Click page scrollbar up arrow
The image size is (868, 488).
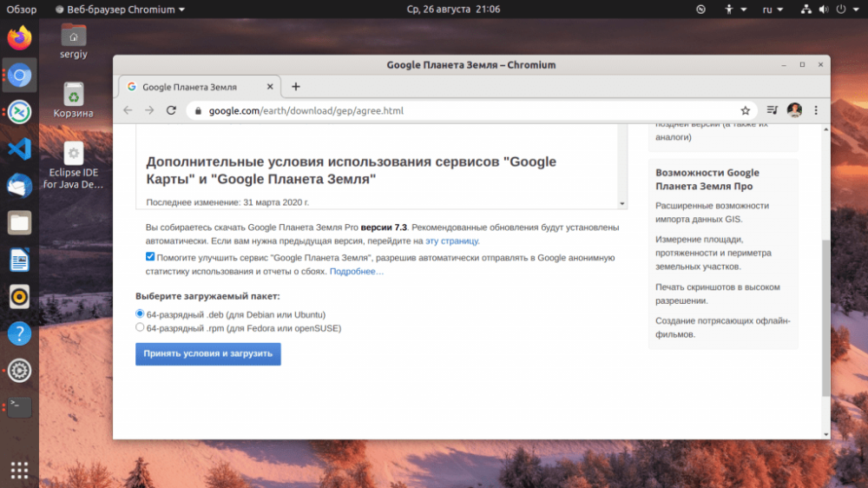(x=826, y=129)
